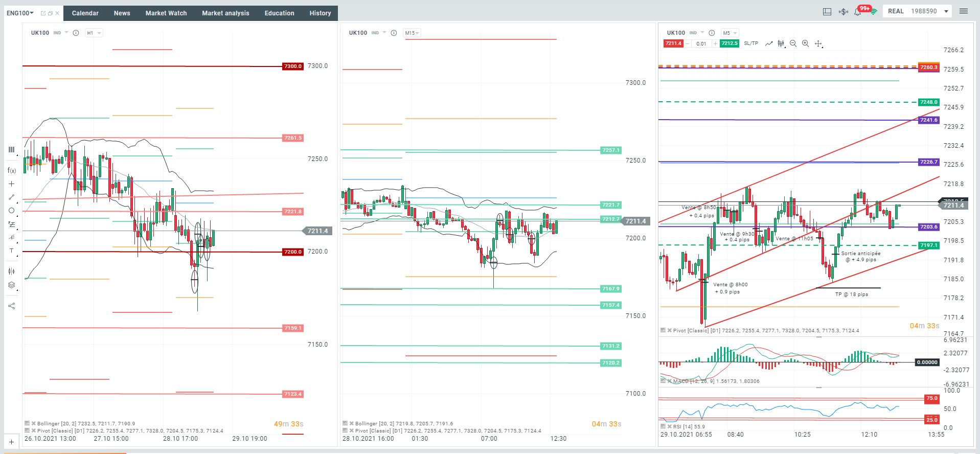This screenshot has width=980, height=454.
Task: Open the f(x) indicators menu
Action: click(x=11, y=170)
